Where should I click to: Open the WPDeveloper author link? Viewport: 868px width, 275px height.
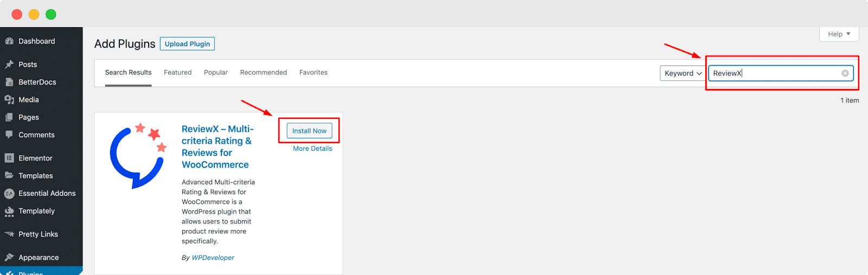[x=213, y=258]
